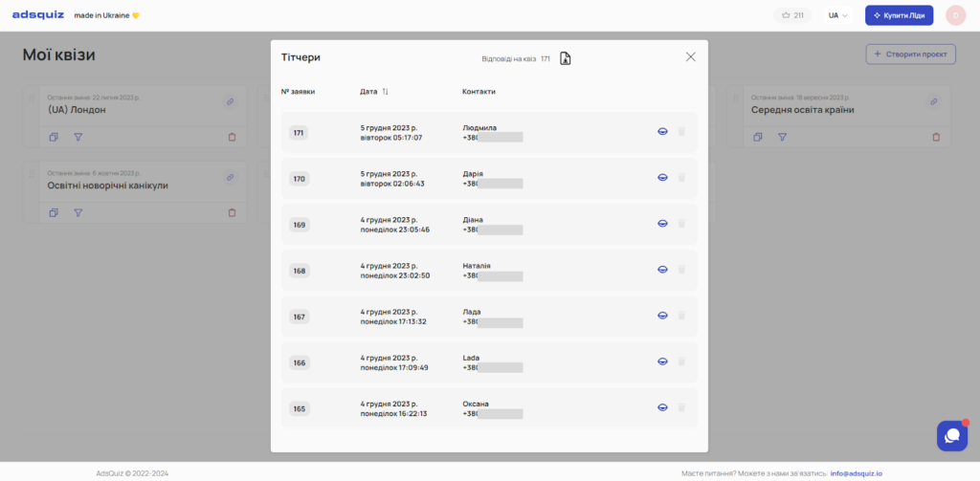Image resolution: width=980 pixels, height=481 pixels.
Task: Open filter for Освітні новорічні канікули quiz
Action: tap(78, 212)
